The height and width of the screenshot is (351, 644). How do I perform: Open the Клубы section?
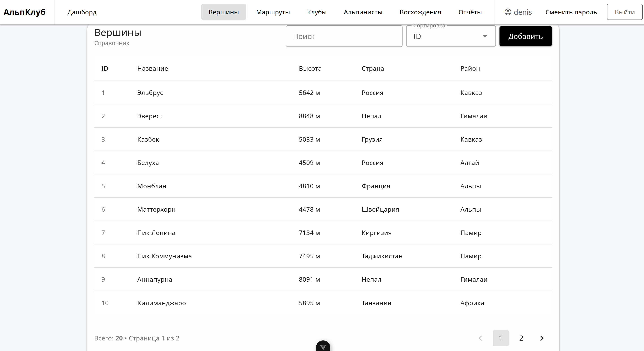point(317,12)
